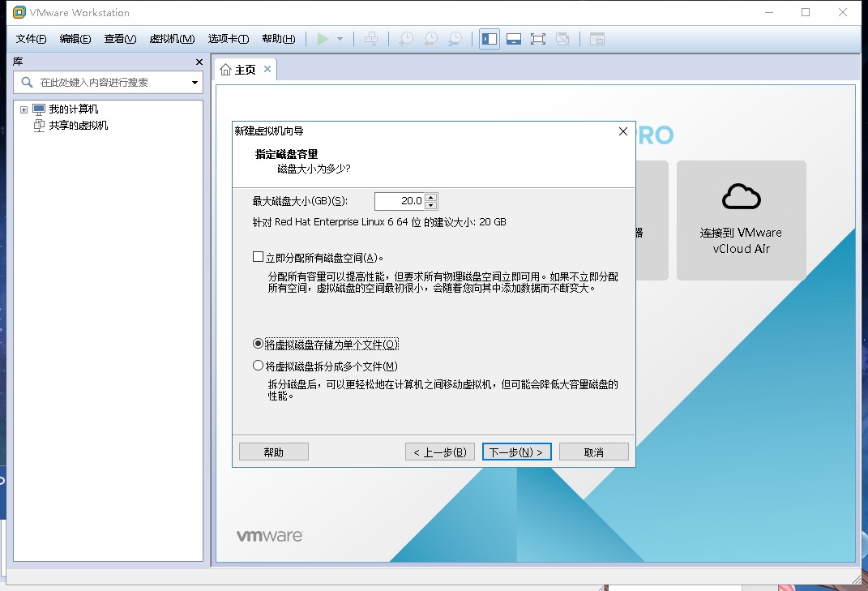This screenshot has width=868, height=591.
Task: Open the library search dropdown arrow
Action: [x=195, y=83]
